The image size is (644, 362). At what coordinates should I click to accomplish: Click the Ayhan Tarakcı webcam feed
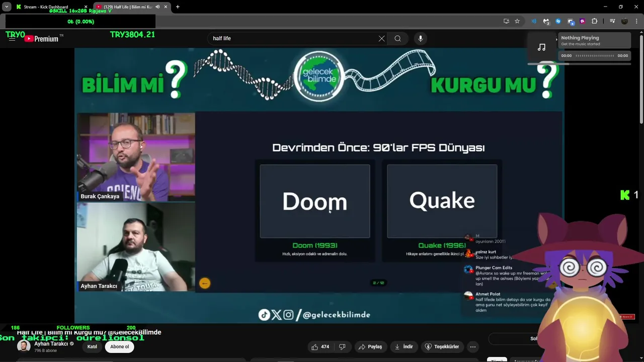coord(136,247)
